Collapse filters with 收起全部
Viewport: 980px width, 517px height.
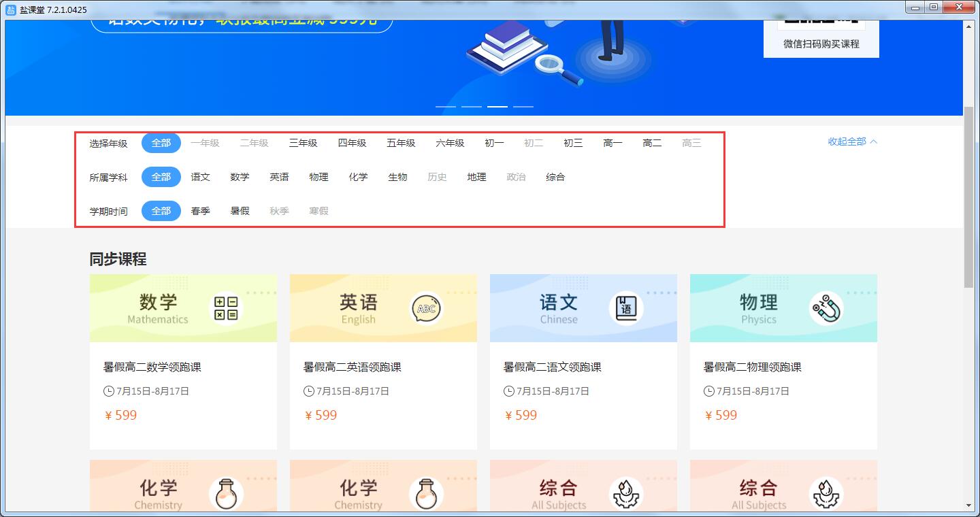click(x=852, y=141)
